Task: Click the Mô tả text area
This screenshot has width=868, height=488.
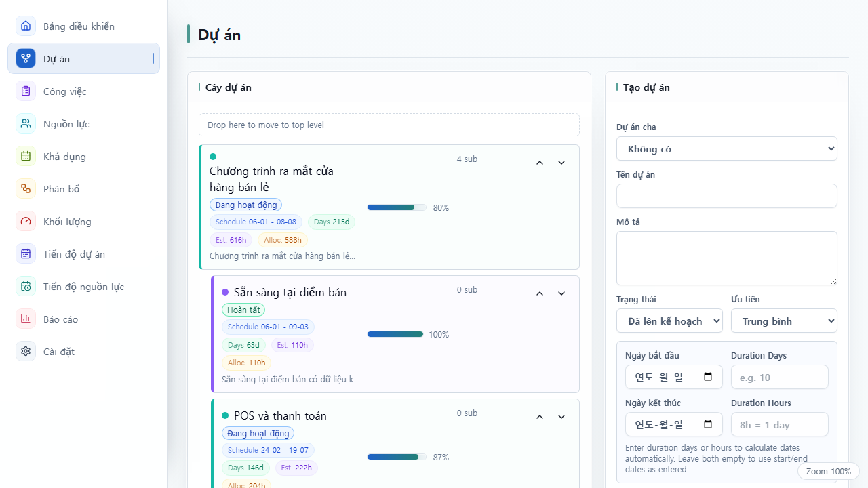Action: coord(727,258)
